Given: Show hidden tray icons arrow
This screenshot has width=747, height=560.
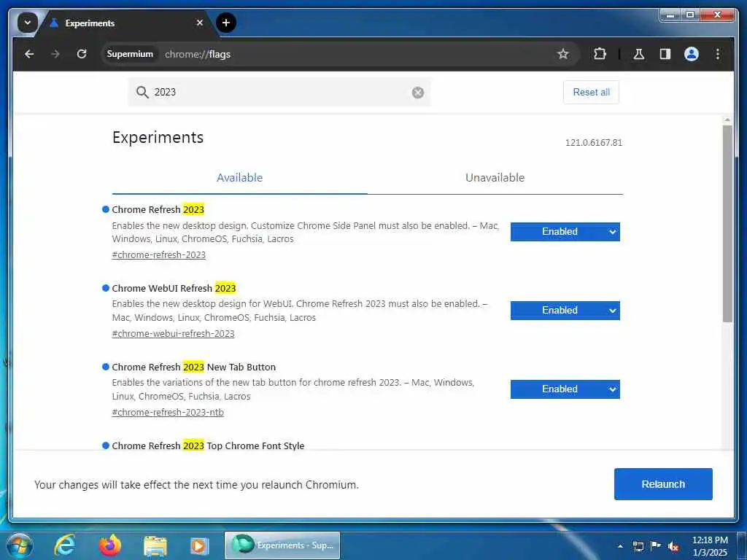Looking at the screenshot, I should 620,546.
